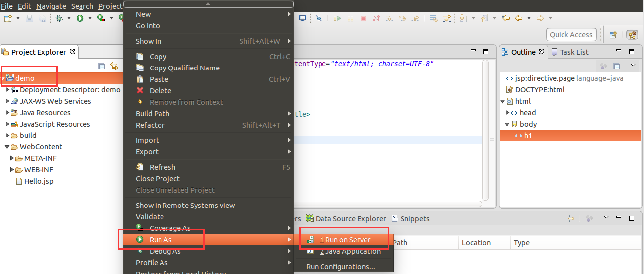Click the Resume debug icon
The image size is (644, 274).
(x=337, y=18)
